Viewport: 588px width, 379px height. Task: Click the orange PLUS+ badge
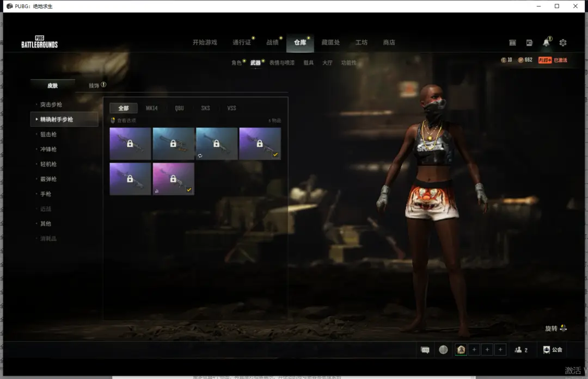pyautogui.click(x=545, y=60)
